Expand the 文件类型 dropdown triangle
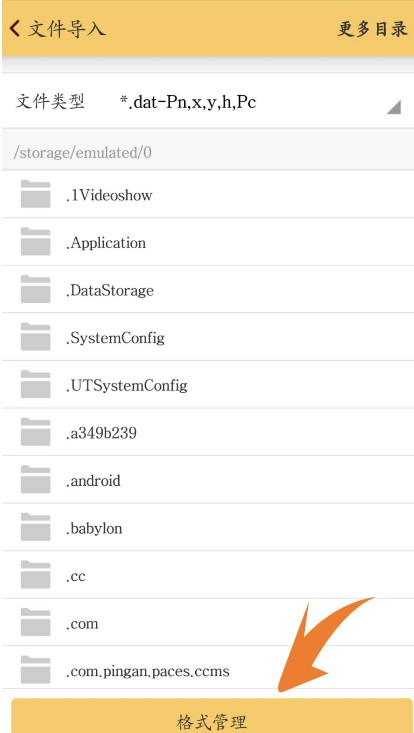Screen dimensions: 414x733 394,108
